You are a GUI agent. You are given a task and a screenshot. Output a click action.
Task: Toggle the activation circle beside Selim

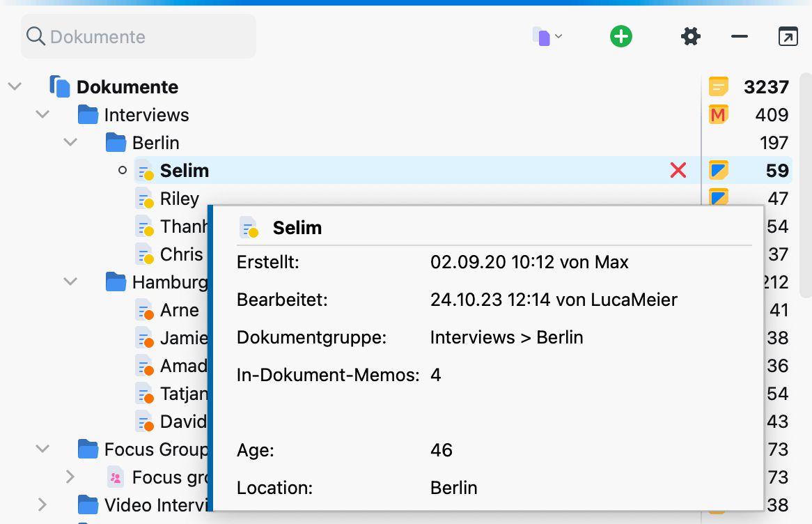pyautogui.click(x=122, y=170)
